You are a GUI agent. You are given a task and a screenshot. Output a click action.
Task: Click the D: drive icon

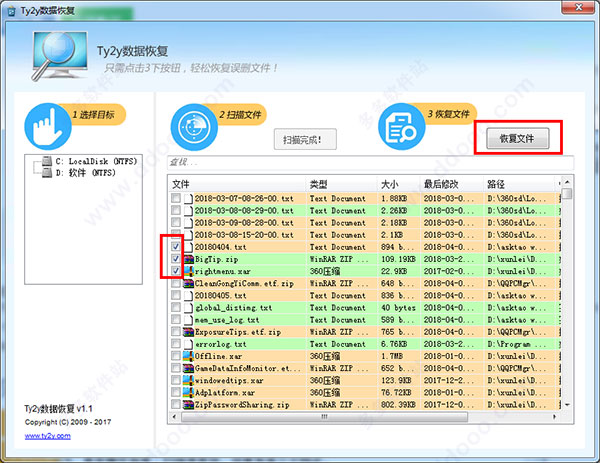[47, 173]
